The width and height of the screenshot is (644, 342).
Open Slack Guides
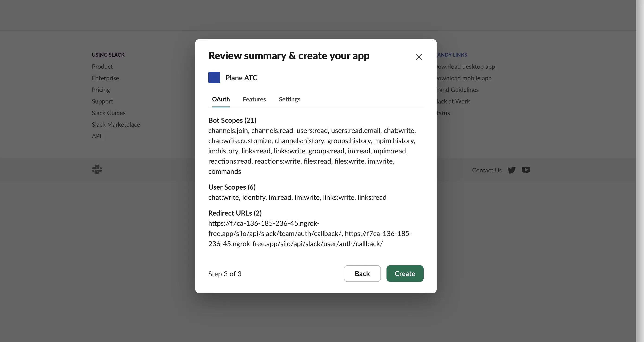coord(109,113)
